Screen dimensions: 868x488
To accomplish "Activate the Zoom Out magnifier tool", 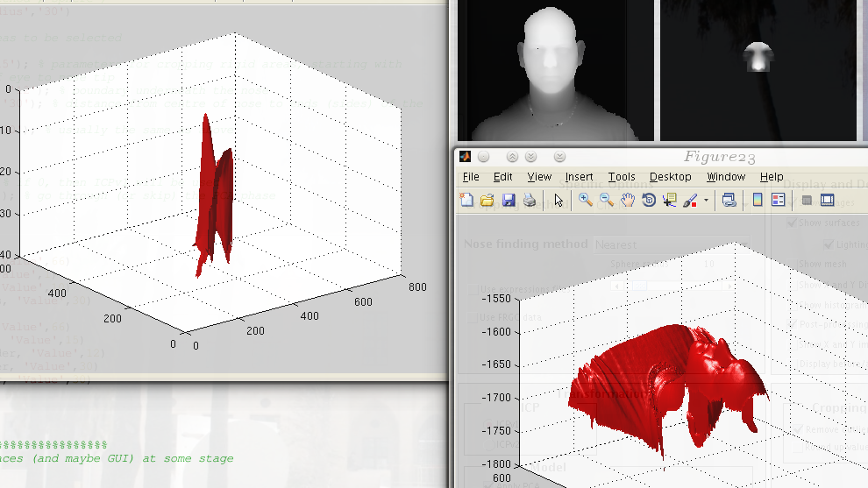I will click(606, 201).
